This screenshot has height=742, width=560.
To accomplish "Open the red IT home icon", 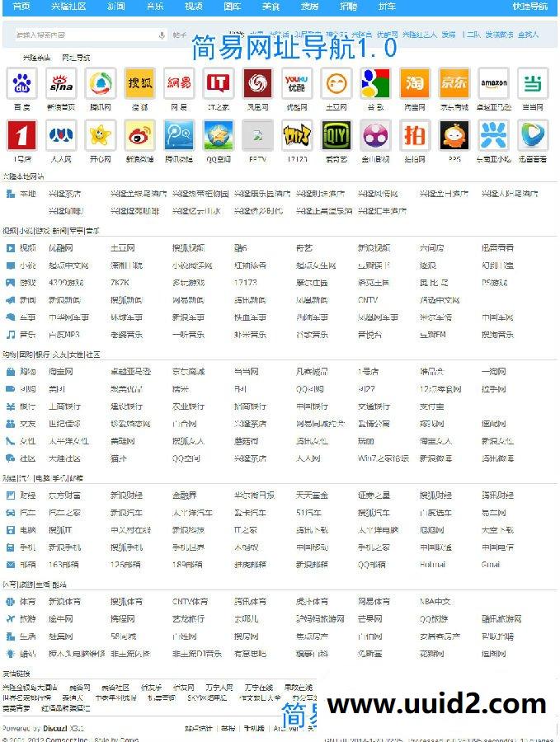I will (x=219, y=83).
